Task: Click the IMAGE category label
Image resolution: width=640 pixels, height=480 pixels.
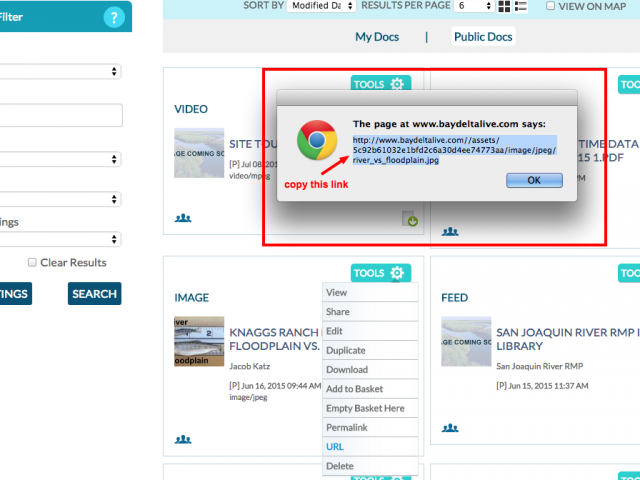Action: click(191, 298)
